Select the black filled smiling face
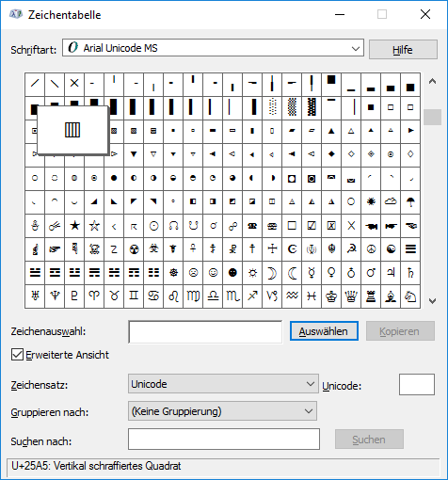This screenshot has height=480, width=448. click(x=232, y=273)
